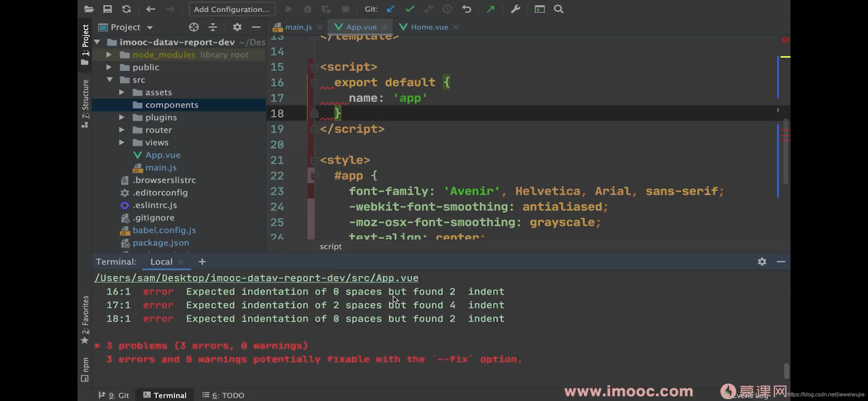This screenshot has height=401, width=868.
Task: Hide the Project panel with the minus icon
Action: [x=256, y=27]
